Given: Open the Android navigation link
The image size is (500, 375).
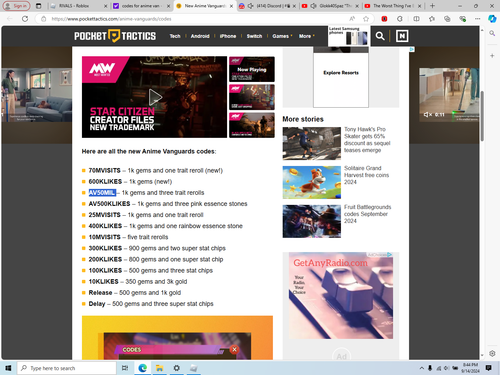Looking at the screenshot, I should [200, 36].
